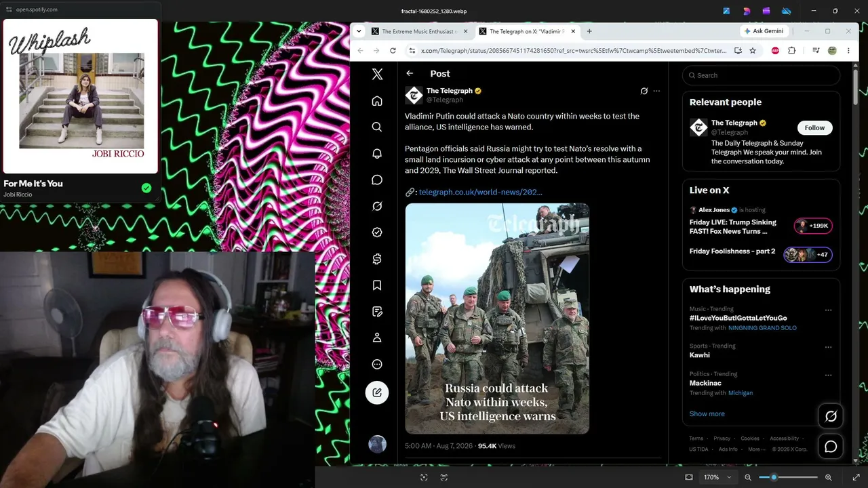Open More circle icon in X sidebar
This screenshot has height=488, width=868.
377,364
